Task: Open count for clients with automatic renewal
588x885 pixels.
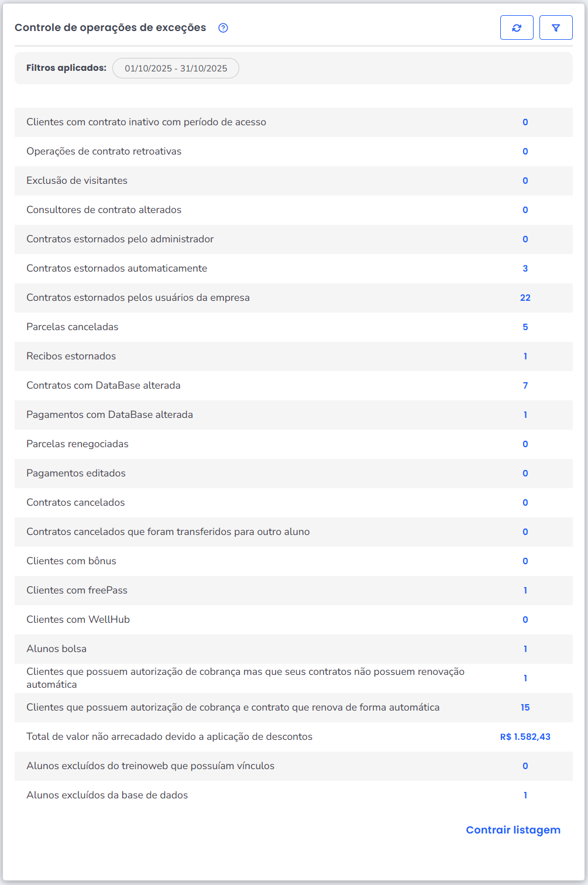Action: 525,708
